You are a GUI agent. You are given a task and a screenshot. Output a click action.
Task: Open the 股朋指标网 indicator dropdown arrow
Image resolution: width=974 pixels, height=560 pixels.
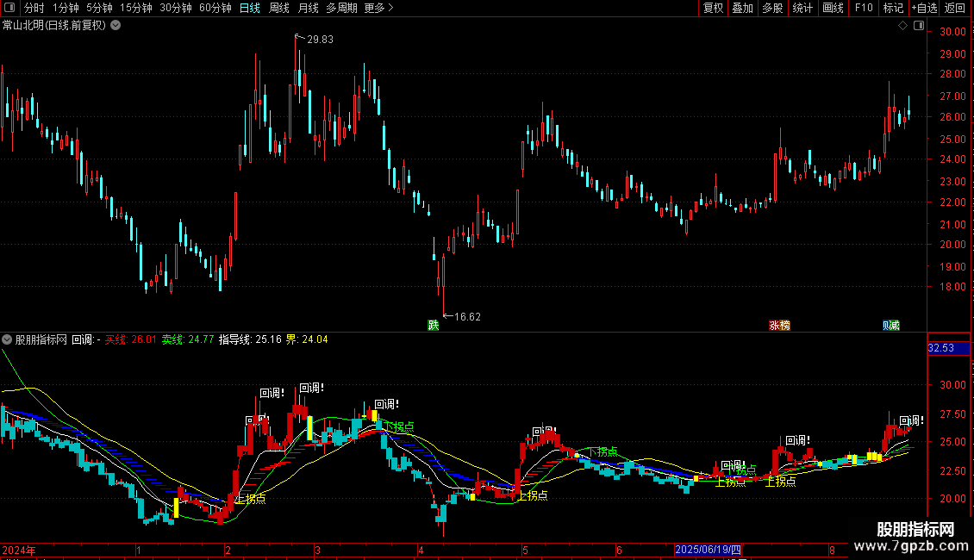click(7, 339)
